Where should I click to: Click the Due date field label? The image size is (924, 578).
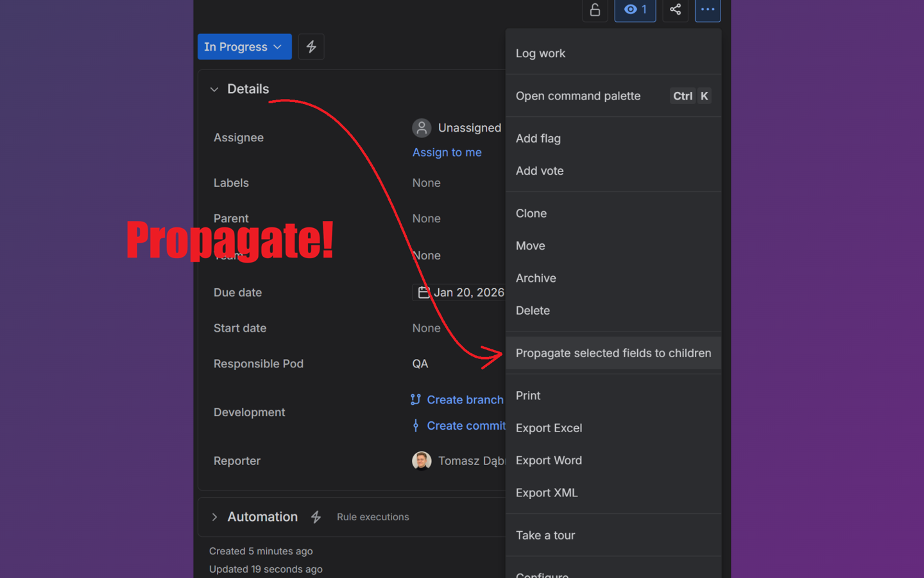[238, 292]
